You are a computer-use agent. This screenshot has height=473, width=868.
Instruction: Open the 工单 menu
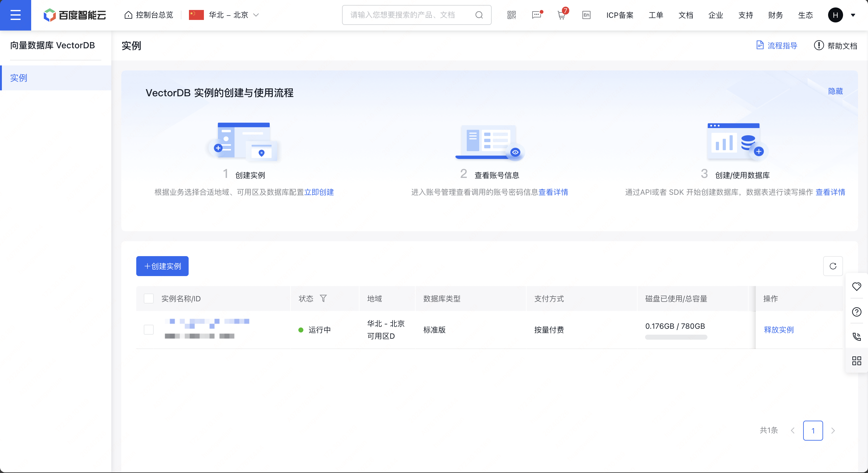(x=656, y=15)
